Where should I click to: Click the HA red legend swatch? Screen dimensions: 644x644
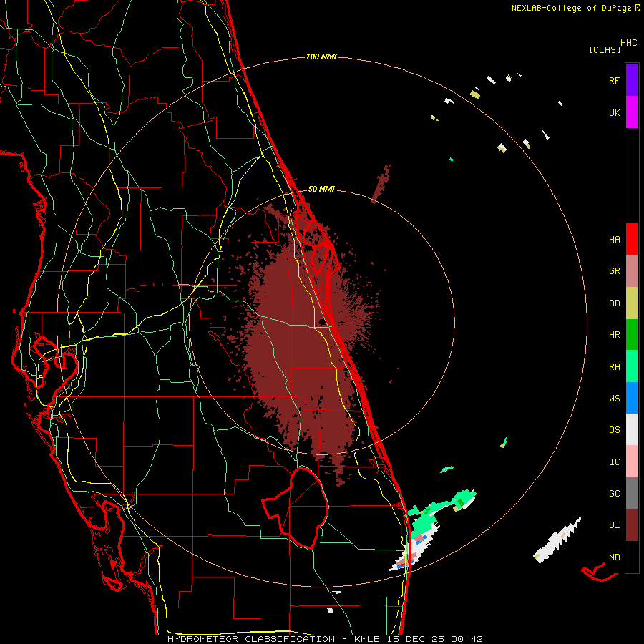point(632,239)
